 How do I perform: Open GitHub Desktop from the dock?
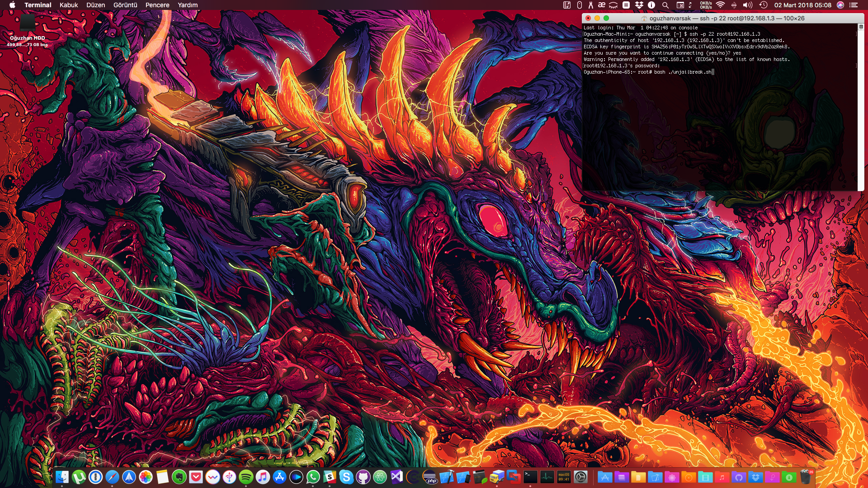coord(363,477)
